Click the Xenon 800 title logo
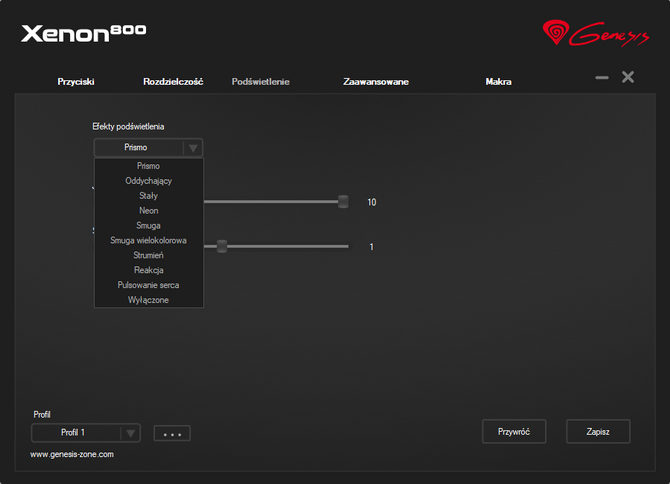This screenshot has height=484, width=670. (84, 33)
